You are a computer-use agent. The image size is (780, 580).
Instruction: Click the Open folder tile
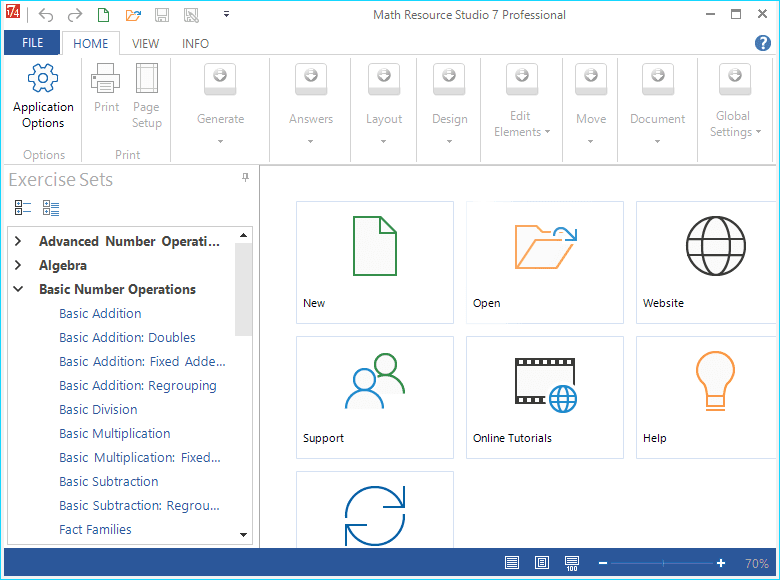tap(544, 262)
